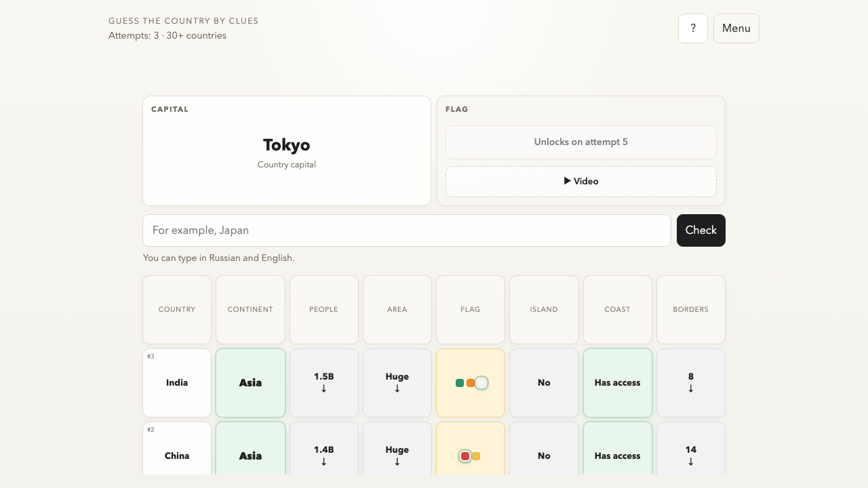Image resolution: width=868 pixels, height=488 pixels.
Task: Click the India guess row country cell
Action: click(x=177, y=383)
